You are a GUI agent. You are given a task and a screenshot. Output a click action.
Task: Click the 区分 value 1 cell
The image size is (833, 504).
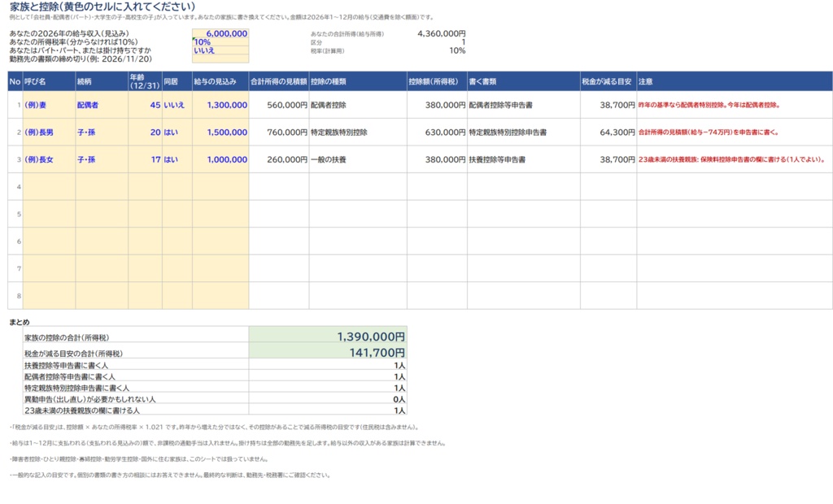(x=463, y=42)
